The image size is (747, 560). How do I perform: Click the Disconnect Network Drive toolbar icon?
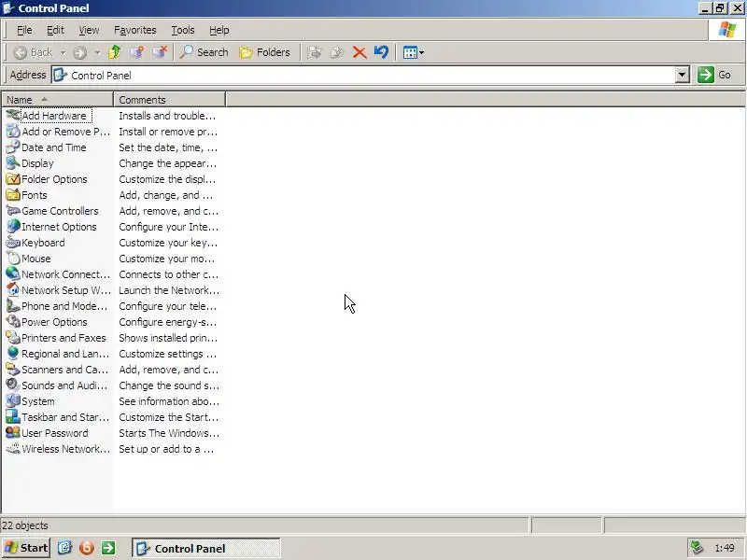tap(160, 52)
